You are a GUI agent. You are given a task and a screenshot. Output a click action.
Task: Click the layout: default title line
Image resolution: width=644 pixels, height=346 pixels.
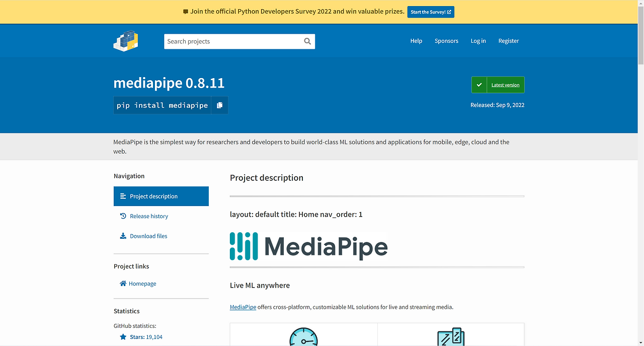pyautogui.click(x=296, y=215)
